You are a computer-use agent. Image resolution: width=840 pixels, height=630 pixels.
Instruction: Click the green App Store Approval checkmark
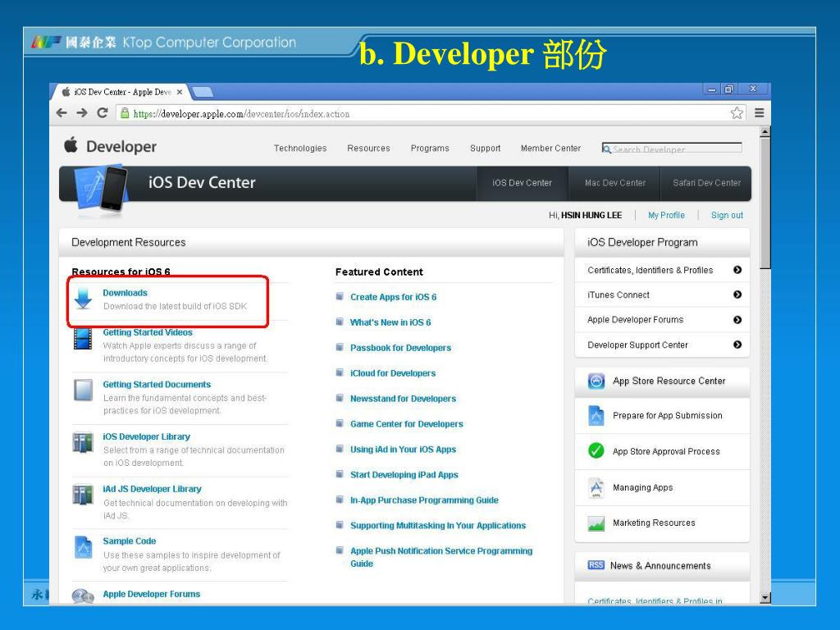596,451
